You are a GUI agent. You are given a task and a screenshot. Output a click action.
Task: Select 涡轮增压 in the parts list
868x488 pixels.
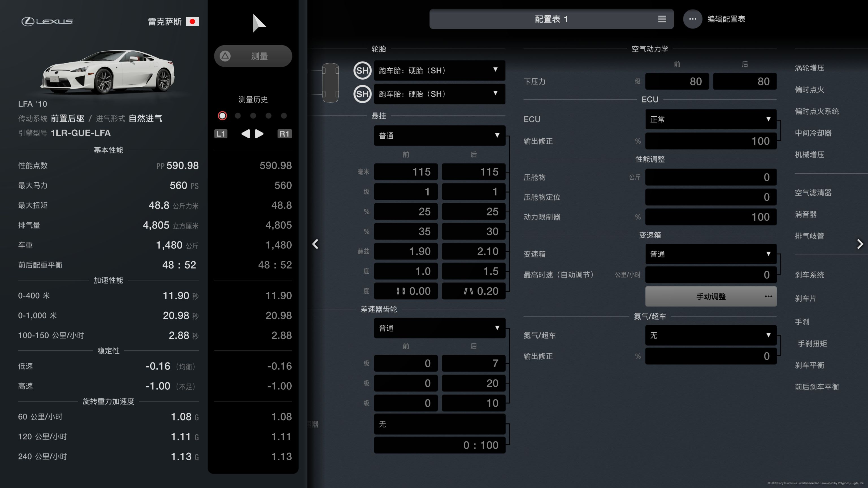[x=809, y=68]
